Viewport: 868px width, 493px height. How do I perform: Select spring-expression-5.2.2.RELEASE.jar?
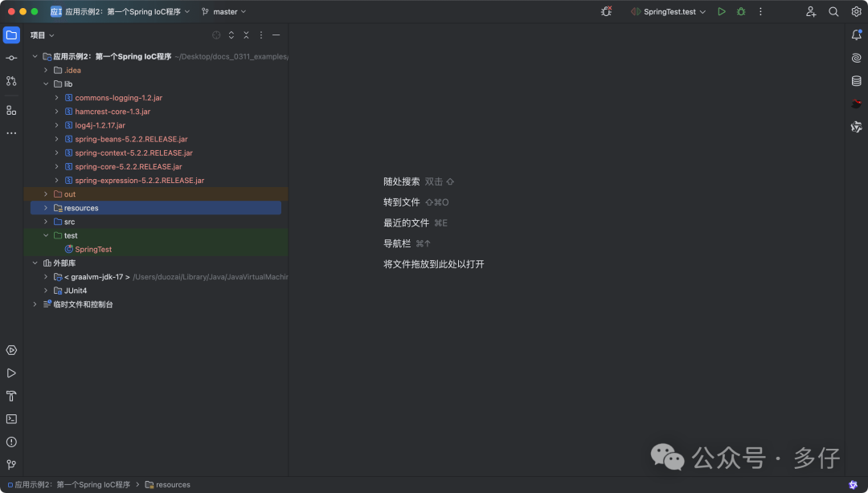click(140, 181)
